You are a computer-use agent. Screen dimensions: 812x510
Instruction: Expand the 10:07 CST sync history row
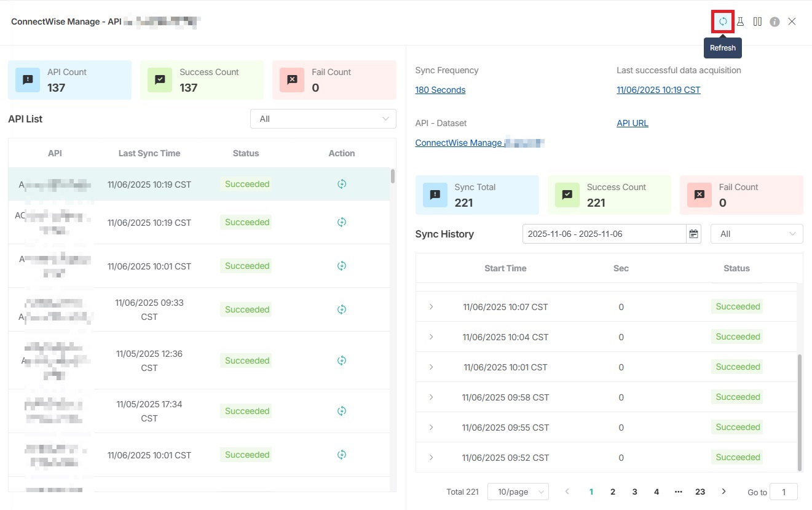431,306
